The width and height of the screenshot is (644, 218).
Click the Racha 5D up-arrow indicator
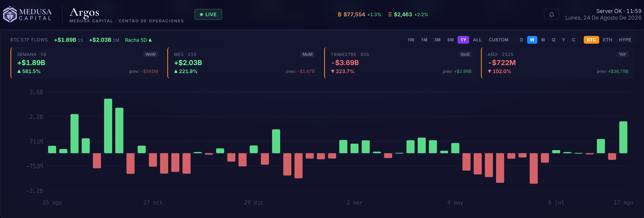[x=150, y=40]
